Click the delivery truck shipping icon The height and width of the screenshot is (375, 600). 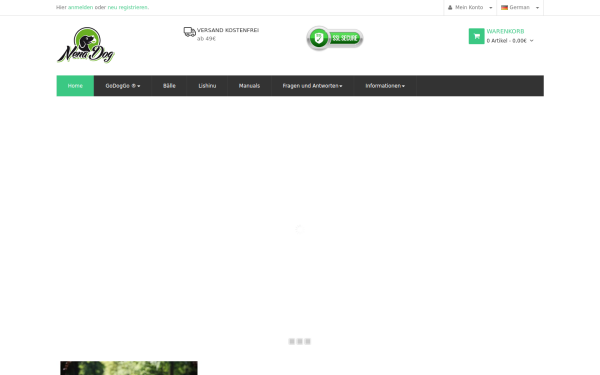click(x=189, y=32)
